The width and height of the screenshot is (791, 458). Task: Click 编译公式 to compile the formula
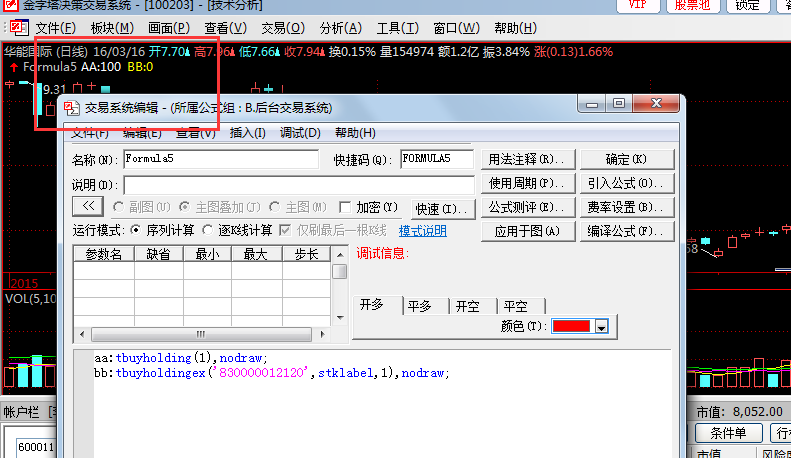[627, 232]
